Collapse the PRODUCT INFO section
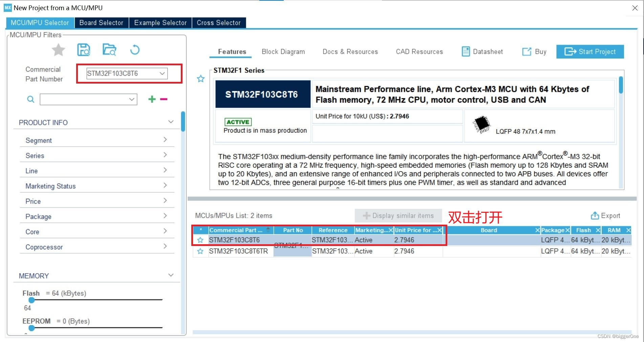Image resolution: width=644 pixels, height=342 pixels. 171,122
